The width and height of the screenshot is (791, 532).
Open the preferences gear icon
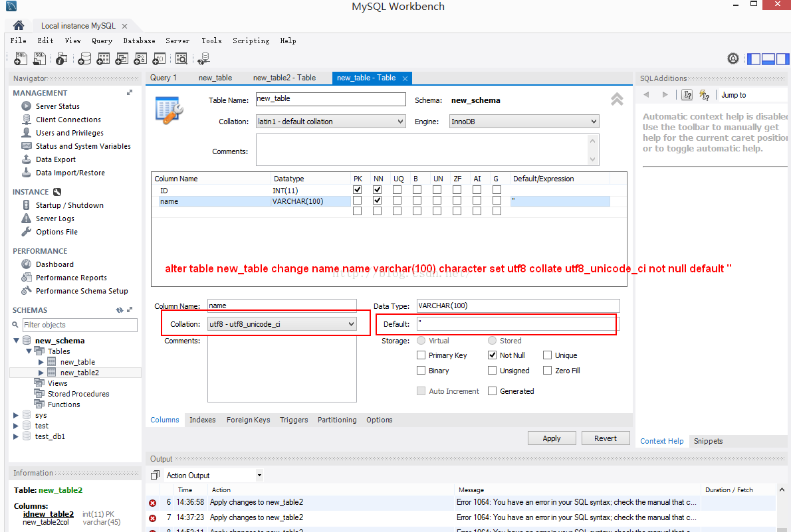733,58
